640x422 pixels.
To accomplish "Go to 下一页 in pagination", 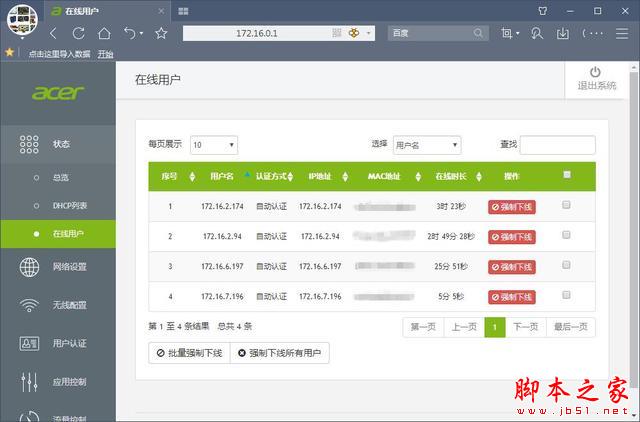I will click(526, 327).
